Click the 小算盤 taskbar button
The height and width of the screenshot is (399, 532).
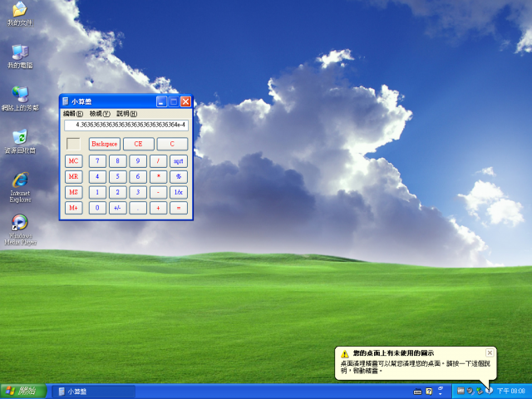(94, 392)
